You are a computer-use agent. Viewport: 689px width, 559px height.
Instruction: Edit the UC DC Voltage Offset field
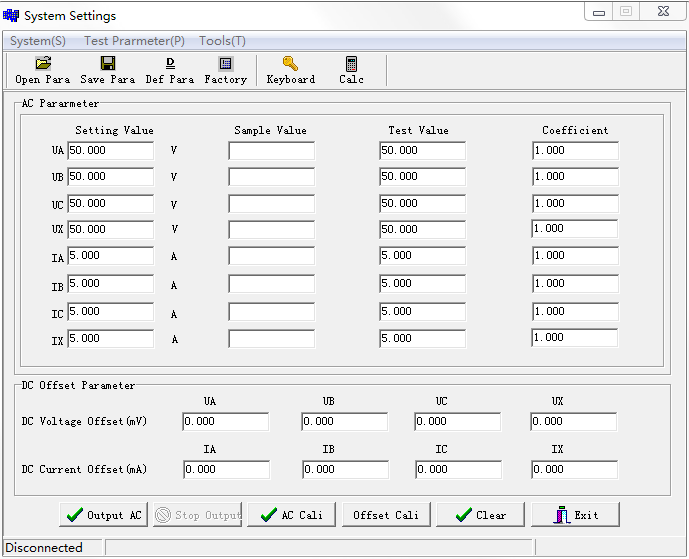click(458, 422)
